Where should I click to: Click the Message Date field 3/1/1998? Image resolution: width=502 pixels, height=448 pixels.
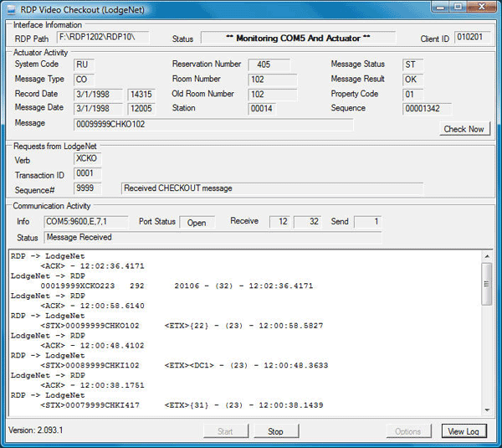(x=98, y=109)
